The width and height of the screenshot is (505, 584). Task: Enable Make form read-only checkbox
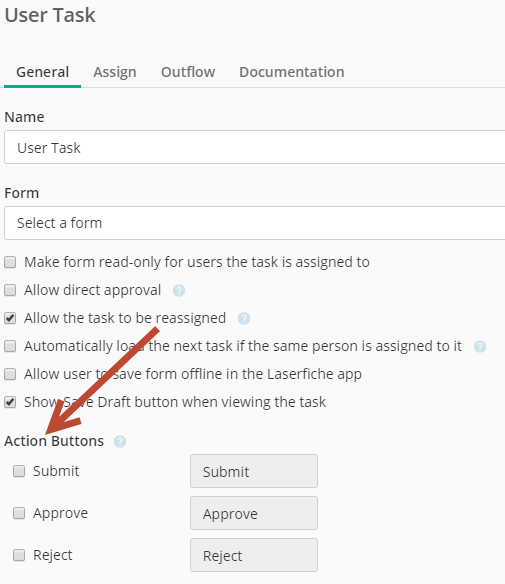[10, 262]
